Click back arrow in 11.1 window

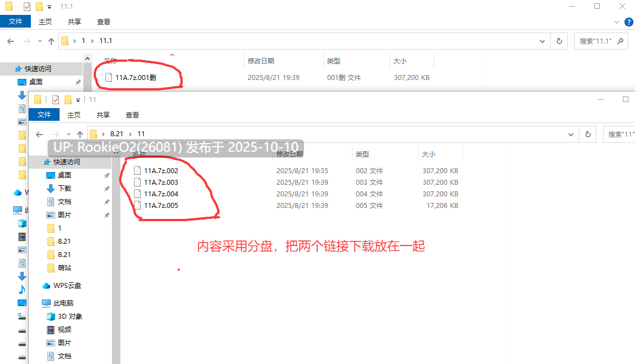pyautogui.click(x=11, y=41)
